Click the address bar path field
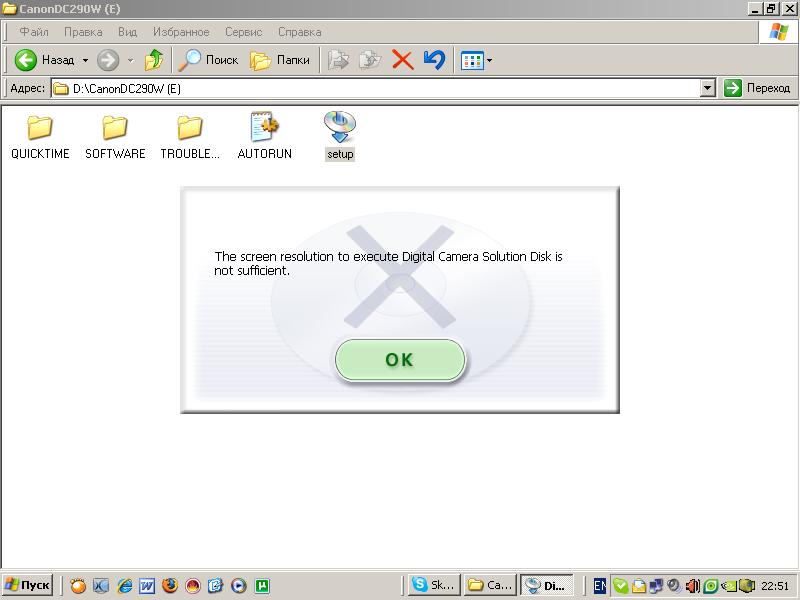This screenshot has width=800, height=600. (x=377, y=89)
